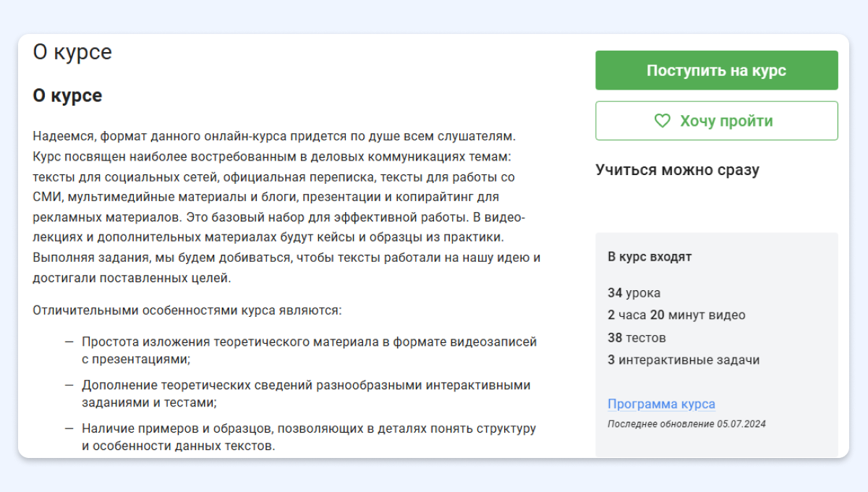This screenshot has width=868, height=492.
Task: Click the "В курс входят" panel heading
Action: 650,257
